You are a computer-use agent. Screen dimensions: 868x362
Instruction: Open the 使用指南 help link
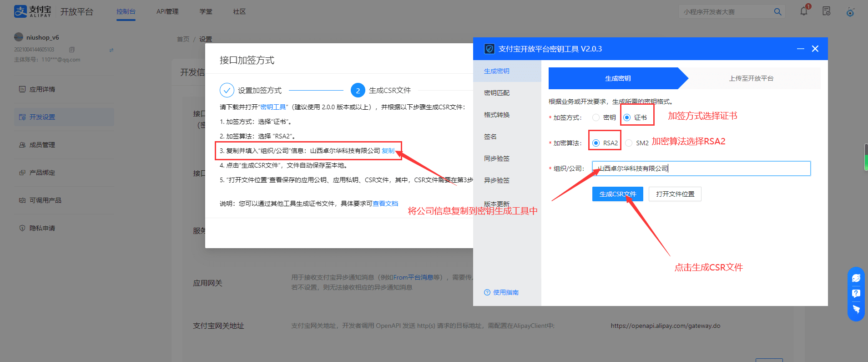point(502,292)
